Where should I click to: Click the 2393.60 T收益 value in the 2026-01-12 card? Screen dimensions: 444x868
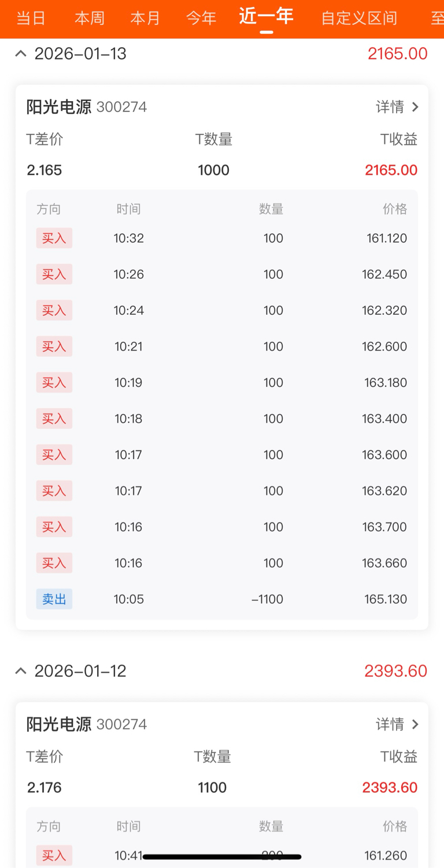[x=390, y=788]
